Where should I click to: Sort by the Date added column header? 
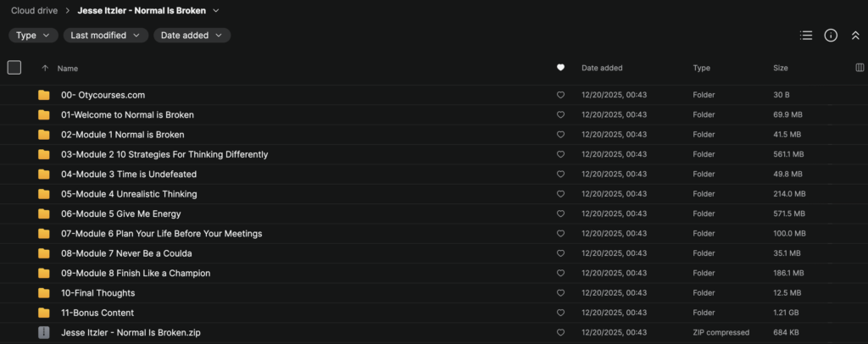point(602,68)
